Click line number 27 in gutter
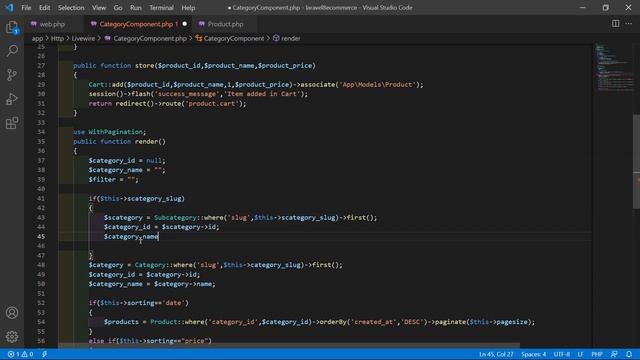 (41, 65)
